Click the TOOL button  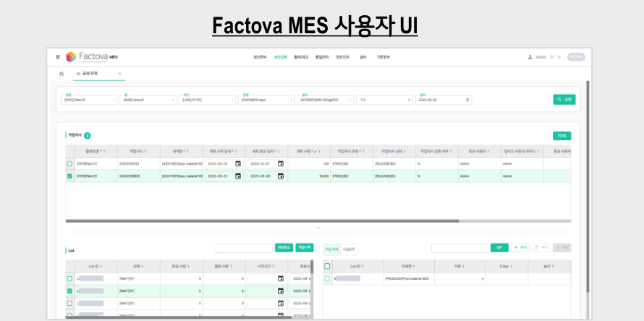click(562, 136)
